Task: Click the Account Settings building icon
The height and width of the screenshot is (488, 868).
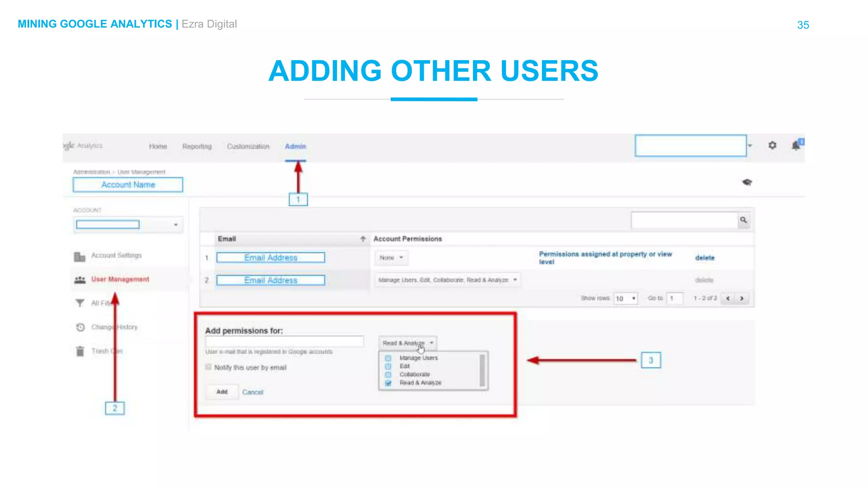Action: pos(80,256)
